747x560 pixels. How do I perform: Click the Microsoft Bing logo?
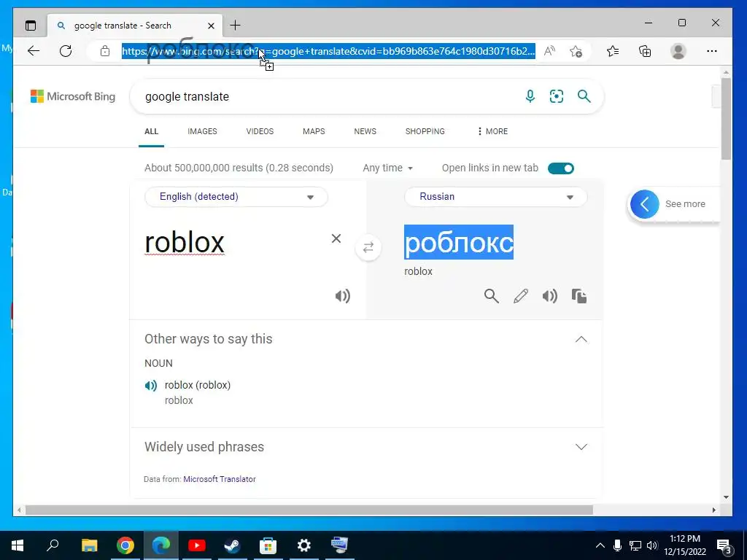73,96
